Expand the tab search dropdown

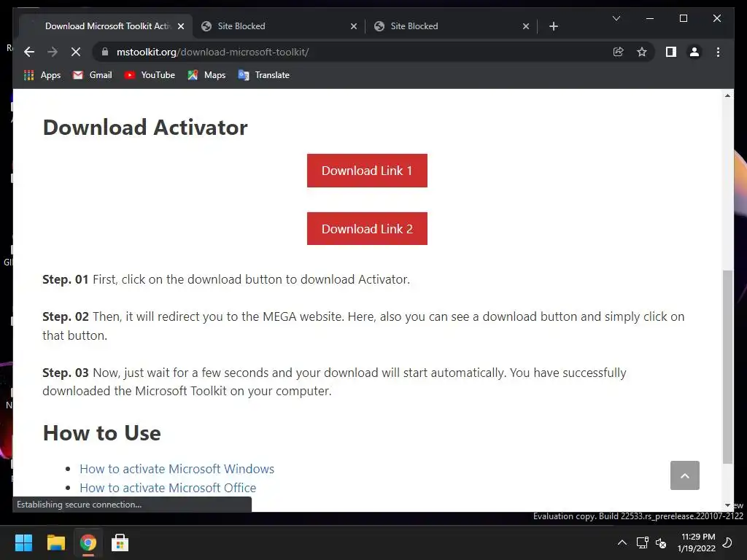pos(616,18)
